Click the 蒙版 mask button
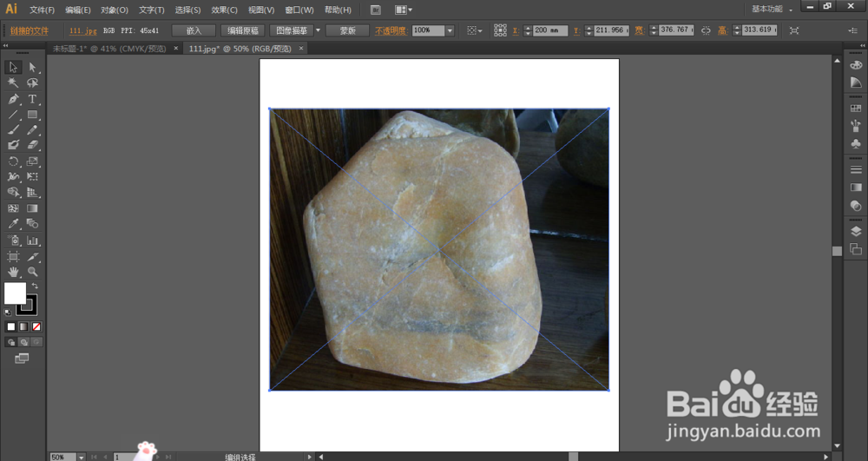The width and height of the screenshot is (868, 461). tap(348, 30)
